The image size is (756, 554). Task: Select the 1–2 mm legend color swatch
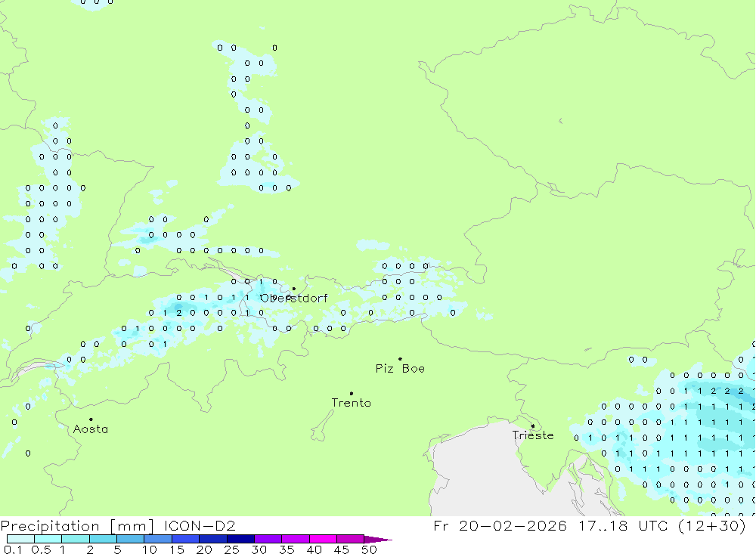[76, 539]
